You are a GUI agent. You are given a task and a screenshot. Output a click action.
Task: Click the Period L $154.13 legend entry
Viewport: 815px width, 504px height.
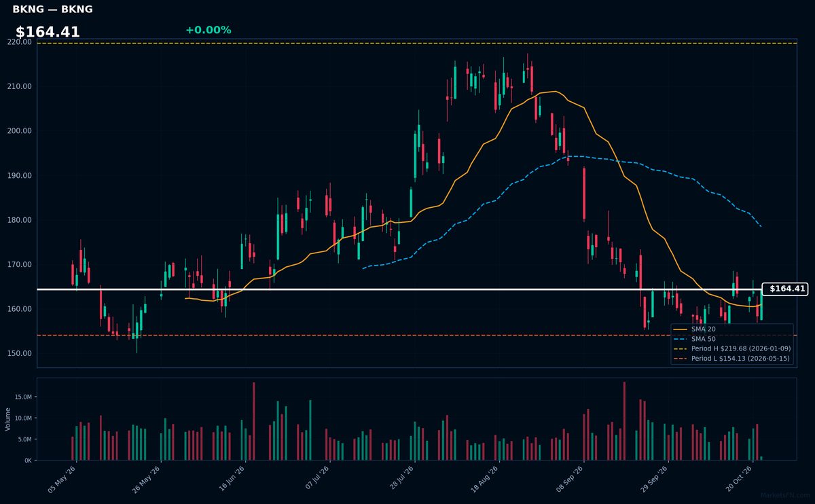coord(731,358)
